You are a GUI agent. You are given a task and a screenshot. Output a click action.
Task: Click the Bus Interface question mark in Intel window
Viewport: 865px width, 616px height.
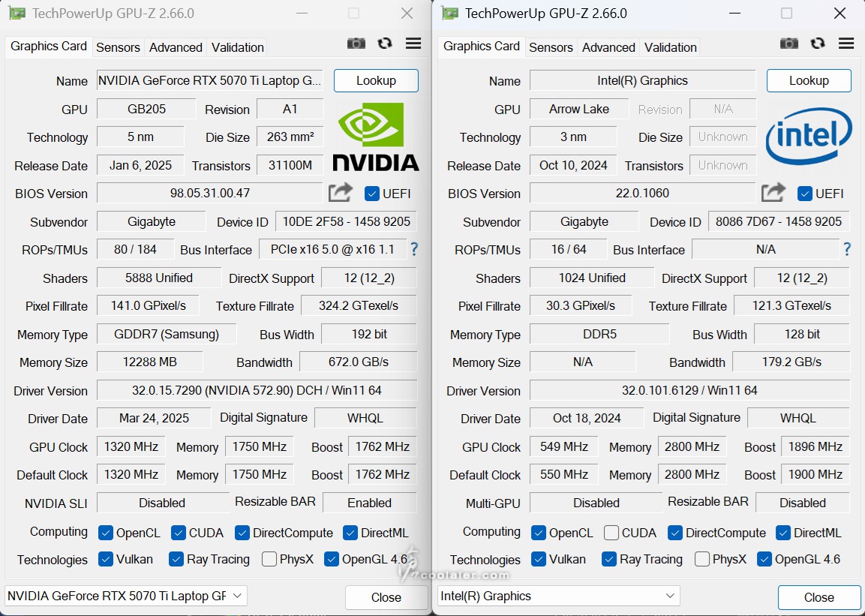[x=847, y=249]
